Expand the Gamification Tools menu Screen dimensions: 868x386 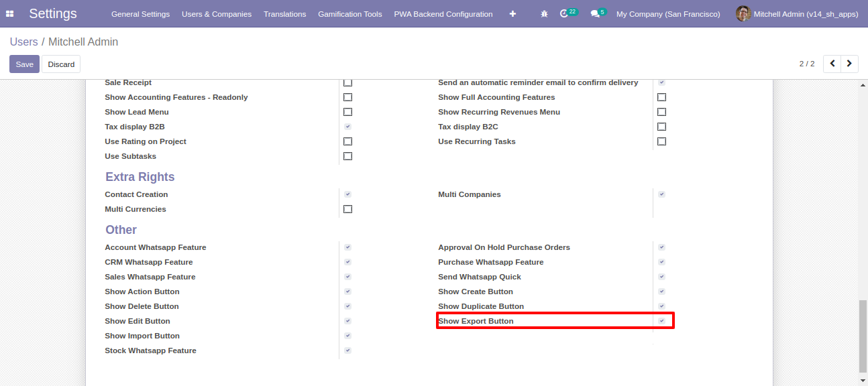[350, 14]
